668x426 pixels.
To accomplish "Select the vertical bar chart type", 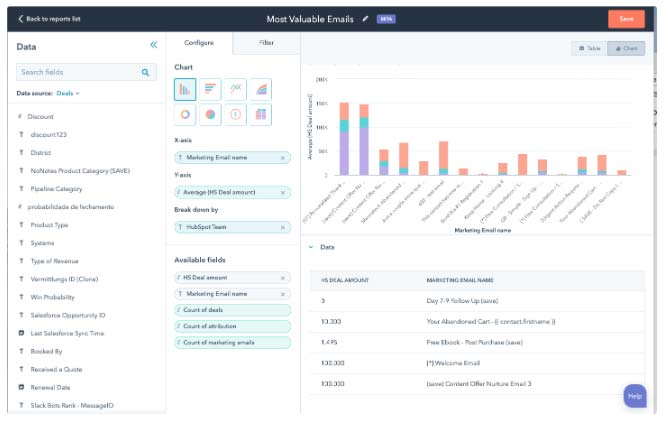I will (x=185, y=89).
